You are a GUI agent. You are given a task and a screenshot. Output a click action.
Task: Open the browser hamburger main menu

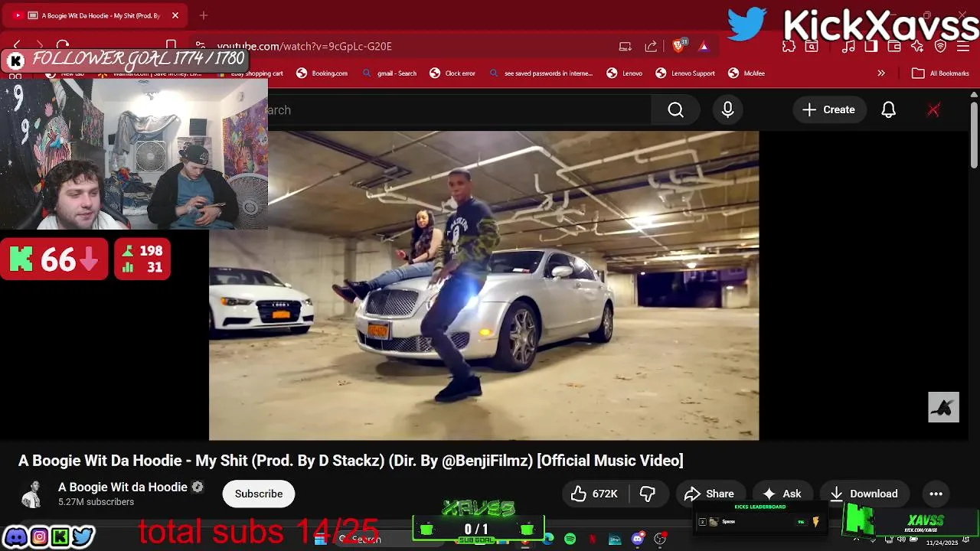(962, 46)
